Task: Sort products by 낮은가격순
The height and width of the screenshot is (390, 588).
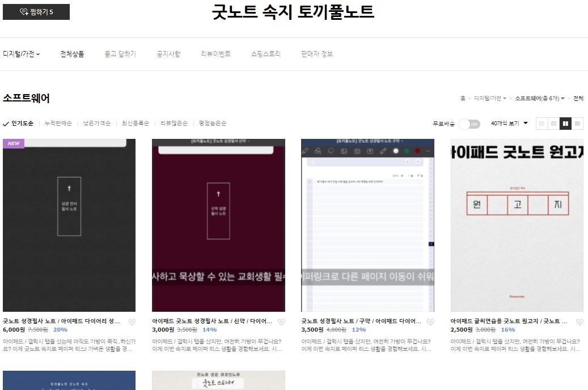Action: click(97, 124)
